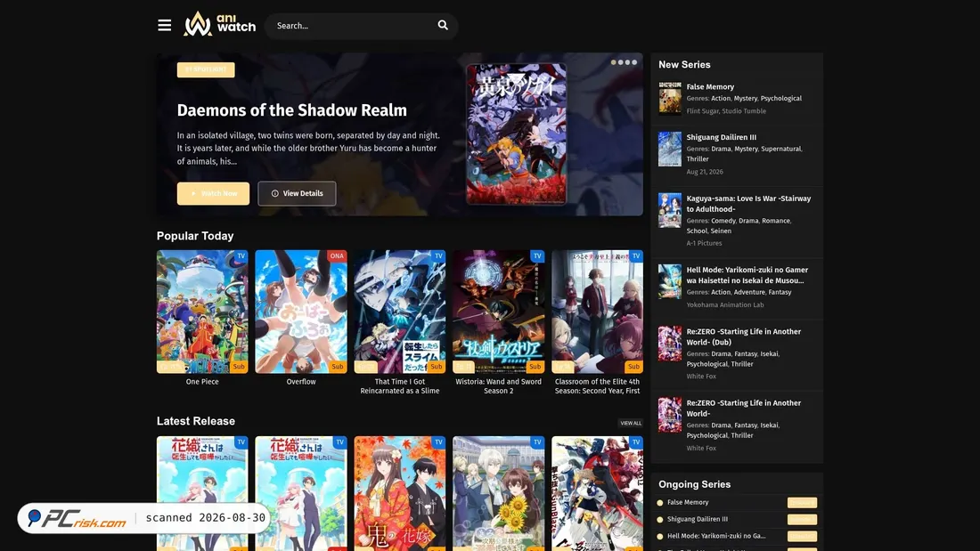The height and width of the screenshot is (551, 980).
Task: Click the 'Aug 21, 2026' date text
Action: tap(705, 172)
